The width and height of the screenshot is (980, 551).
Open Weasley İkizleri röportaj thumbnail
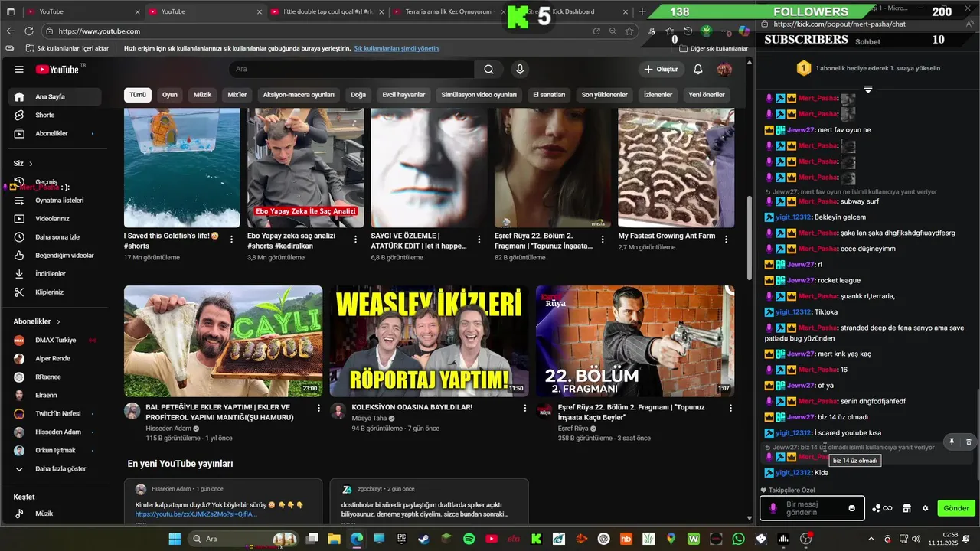click(429, 341)
